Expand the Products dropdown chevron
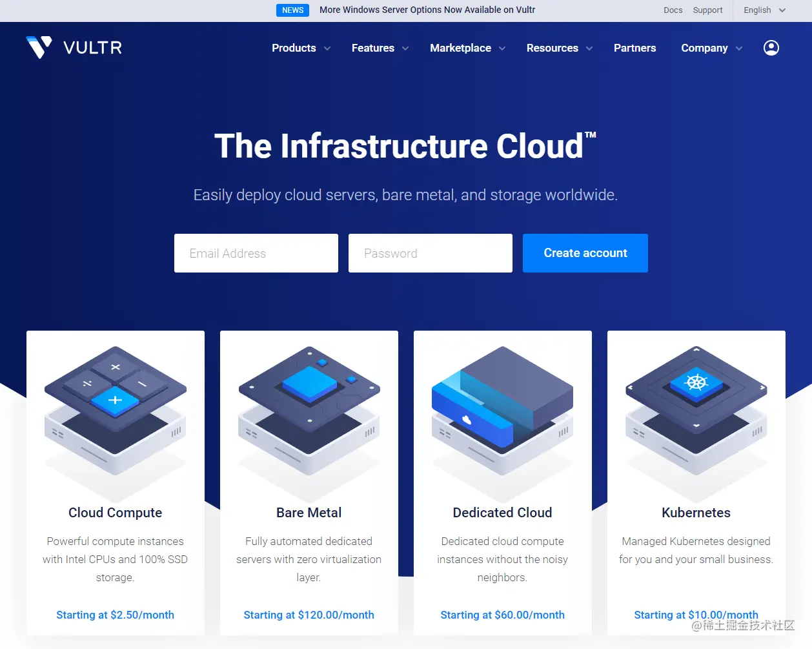 [327, 48]
